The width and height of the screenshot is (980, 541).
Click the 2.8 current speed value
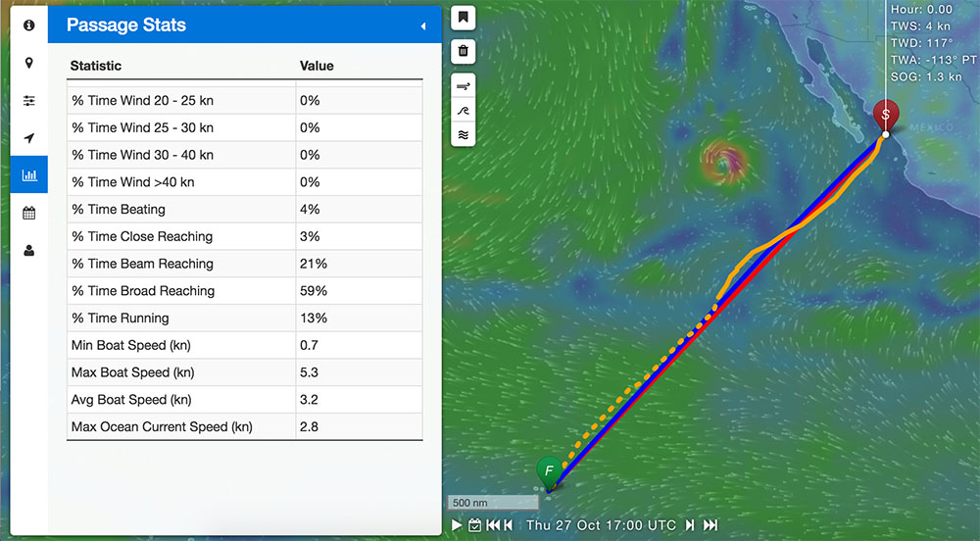point(309,426)
